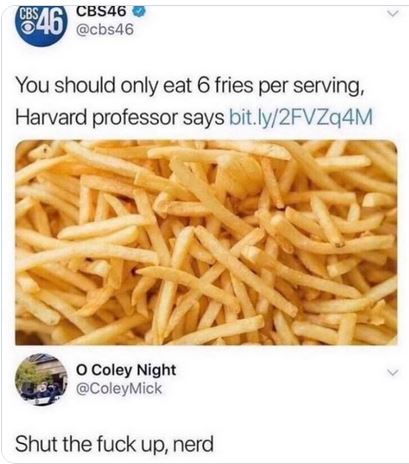
Task: Expand the options chevron on Coley's reply
Action: click(x=393, y=372)
